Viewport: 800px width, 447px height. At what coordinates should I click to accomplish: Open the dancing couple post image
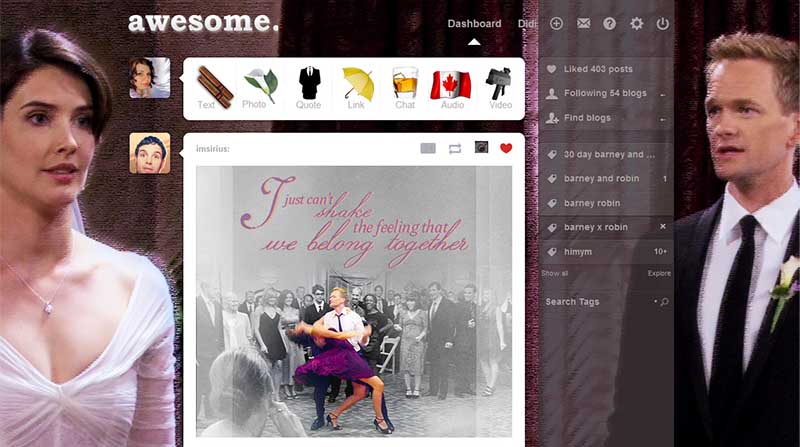(354, 301)
